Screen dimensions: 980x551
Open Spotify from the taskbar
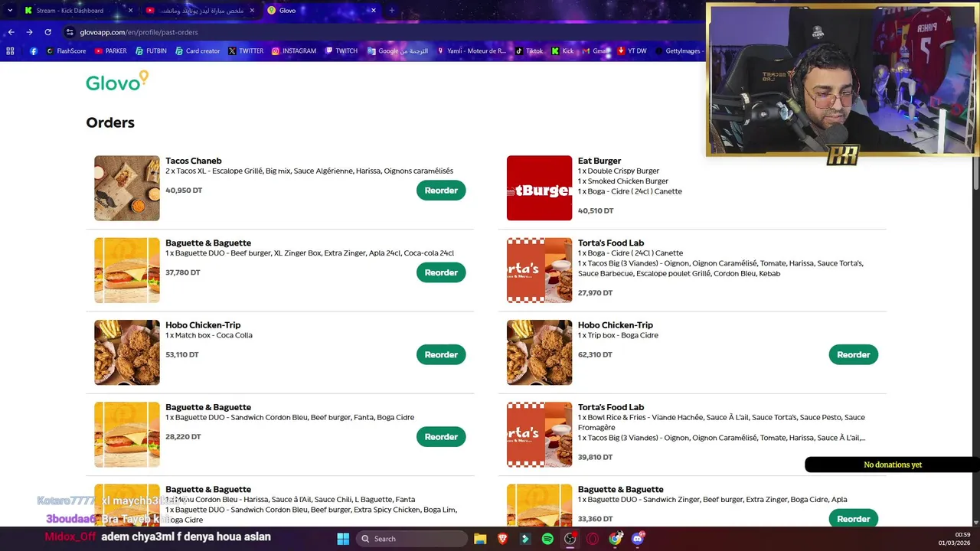click(547, 539)
